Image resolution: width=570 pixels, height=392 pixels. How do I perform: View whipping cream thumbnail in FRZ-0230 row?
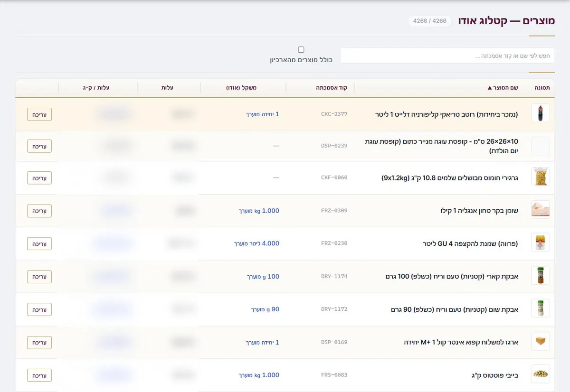click(541, 243)
